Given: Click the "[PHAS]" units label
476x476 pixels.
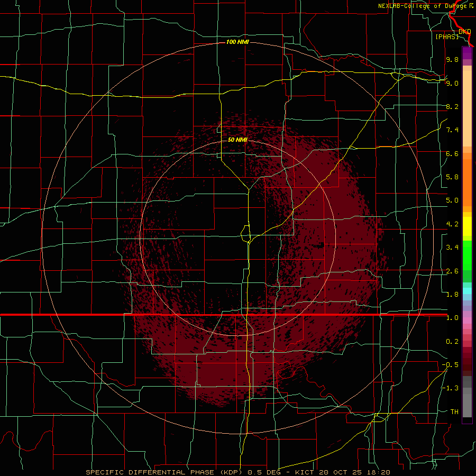Looking at the screenshot, I should [x=447, y=36].
